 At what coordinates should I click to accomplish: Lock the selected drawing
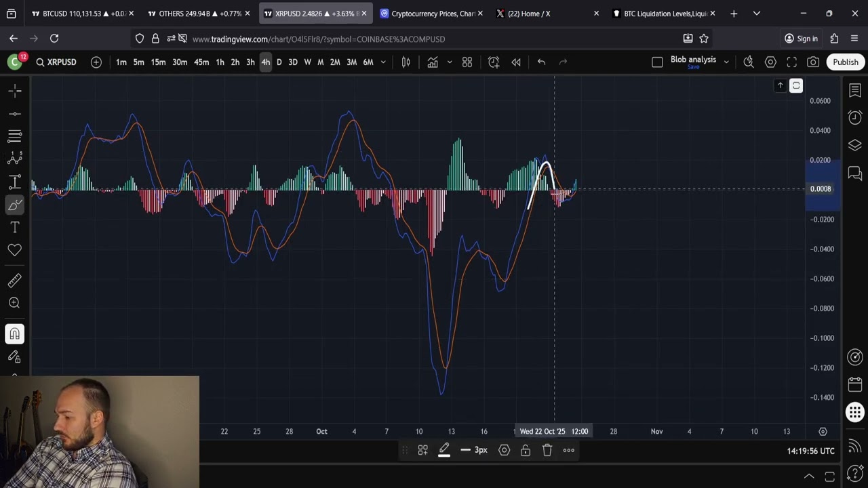[526, 450]
